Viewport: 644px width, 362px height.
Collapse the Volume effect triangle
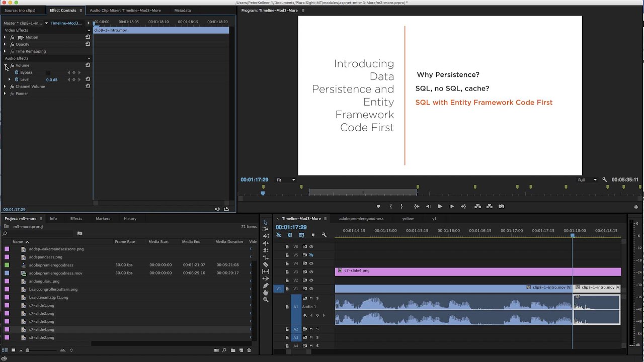tap(6, 65)
